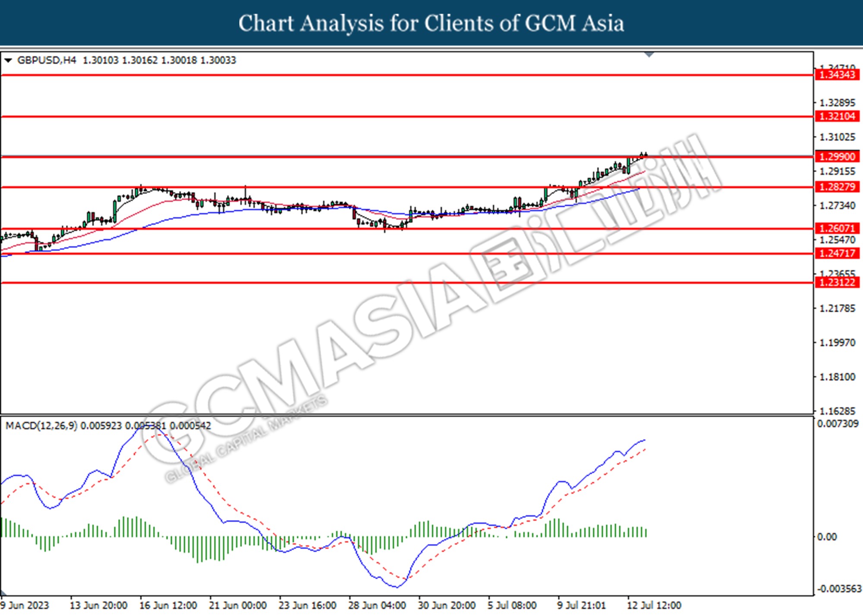
Task: Click the chart shift marker triangle at top
Action: coord(649,55)
